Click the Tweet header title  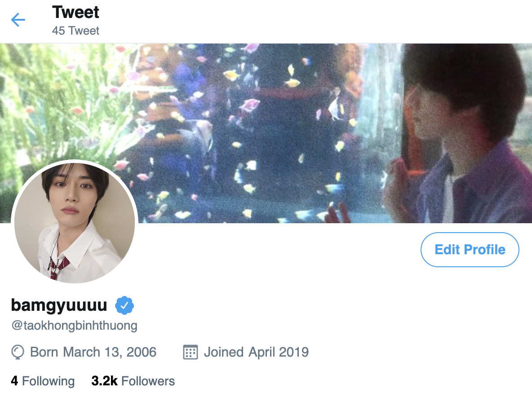click(x=75, y=12)
